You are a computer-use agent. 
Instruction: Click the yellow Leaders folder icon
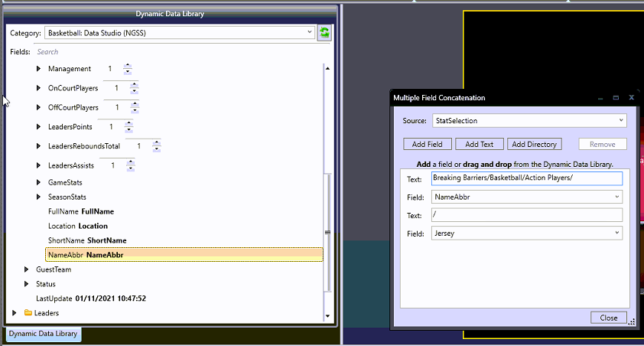28,313
